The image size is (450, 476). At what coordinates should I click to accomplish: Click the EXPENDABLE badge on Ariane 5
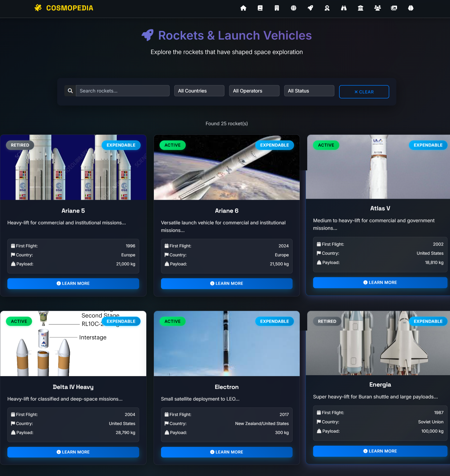[121, 145]
